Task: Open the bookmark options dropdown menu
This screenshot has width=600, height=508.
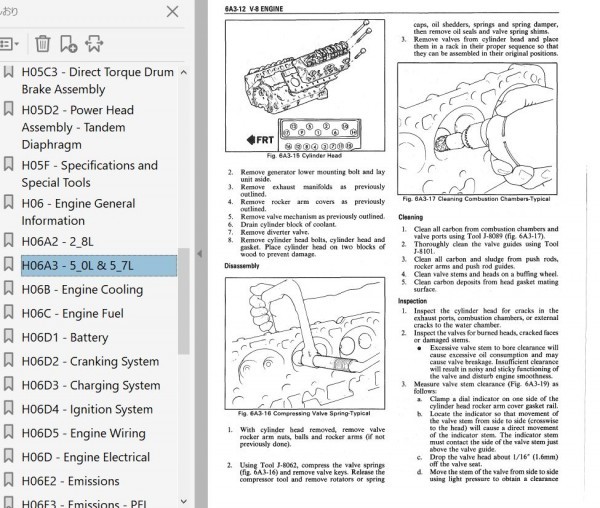Action: [9, 44]
